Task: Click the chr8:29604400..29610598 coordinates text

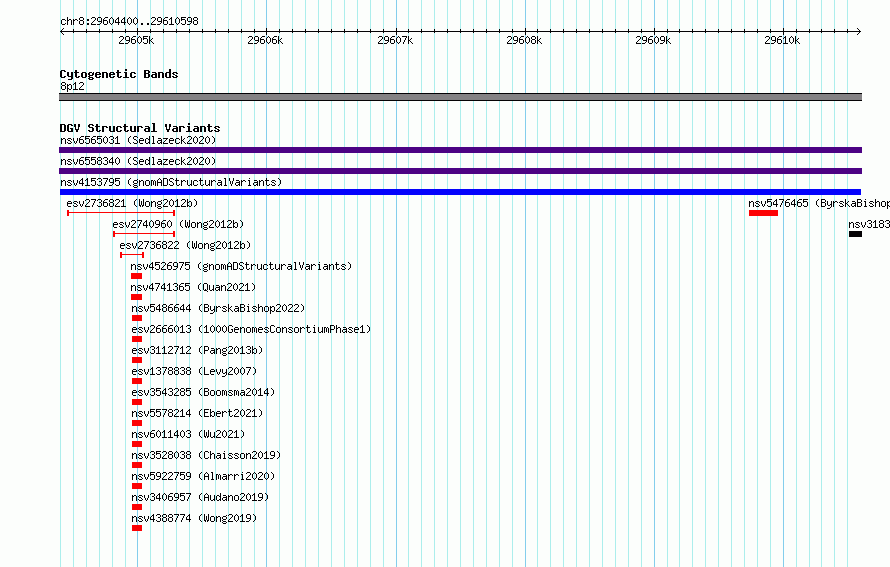Action: tap(129, 22)
